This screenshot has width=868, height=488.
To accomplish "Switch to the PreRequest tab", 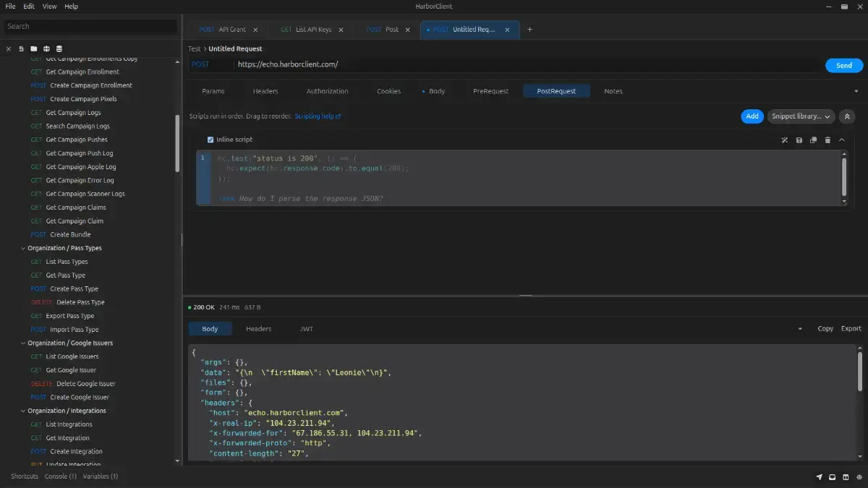I will point(491,91).
